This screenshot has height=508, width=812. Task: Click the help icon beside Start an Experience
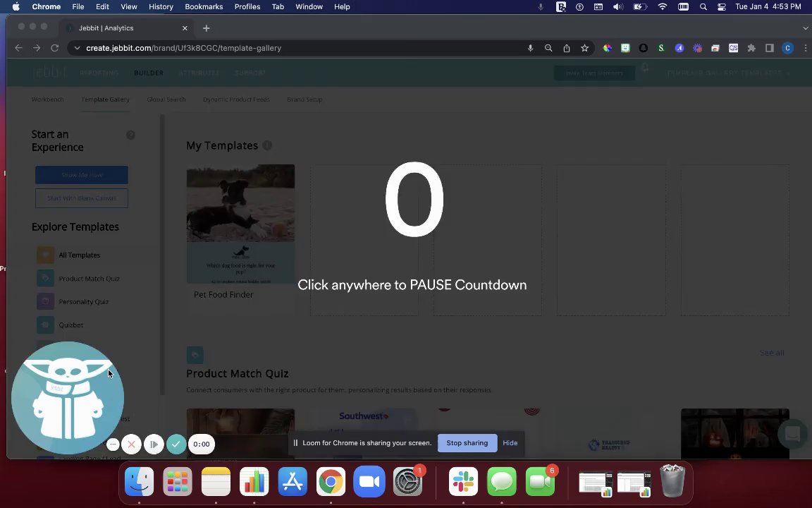click(130, 135)
